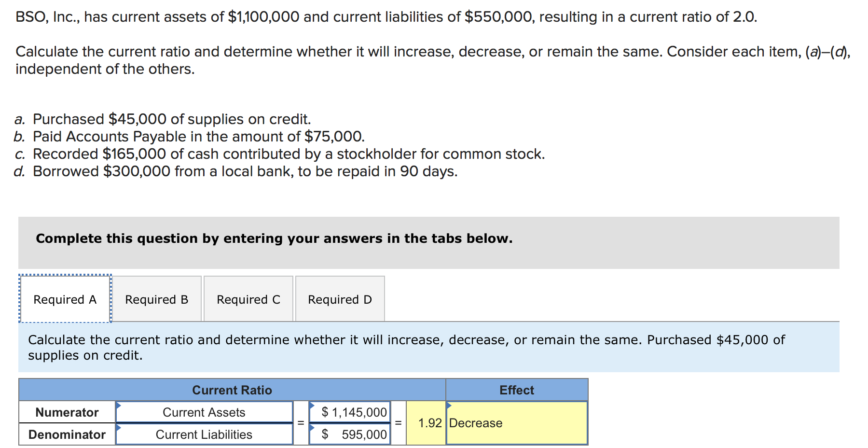Click the triangle indicator on the $595,000 cell
868x448 pixels.
click(313, 428)
